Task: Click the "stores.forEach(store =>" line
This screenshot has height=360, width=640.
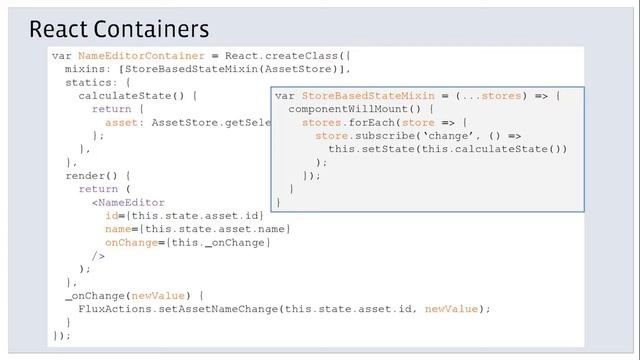Action: click(384, 122)
